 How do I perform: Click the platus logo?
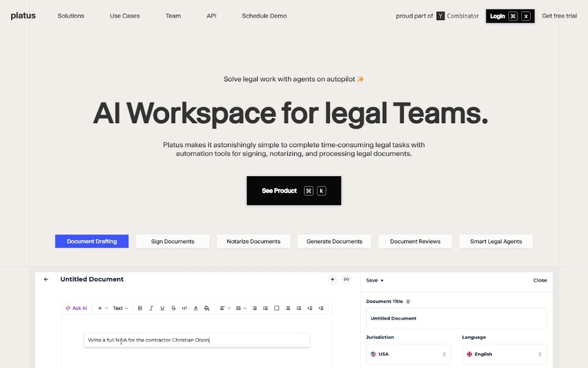tap(23, 16)
